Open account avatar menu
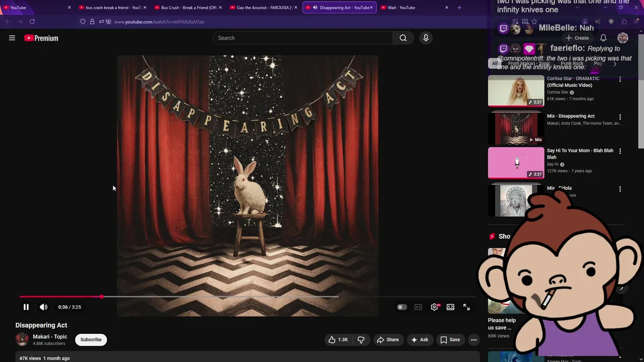The height and width of the screenshot is (362, 644). click(x=623, y=38)
